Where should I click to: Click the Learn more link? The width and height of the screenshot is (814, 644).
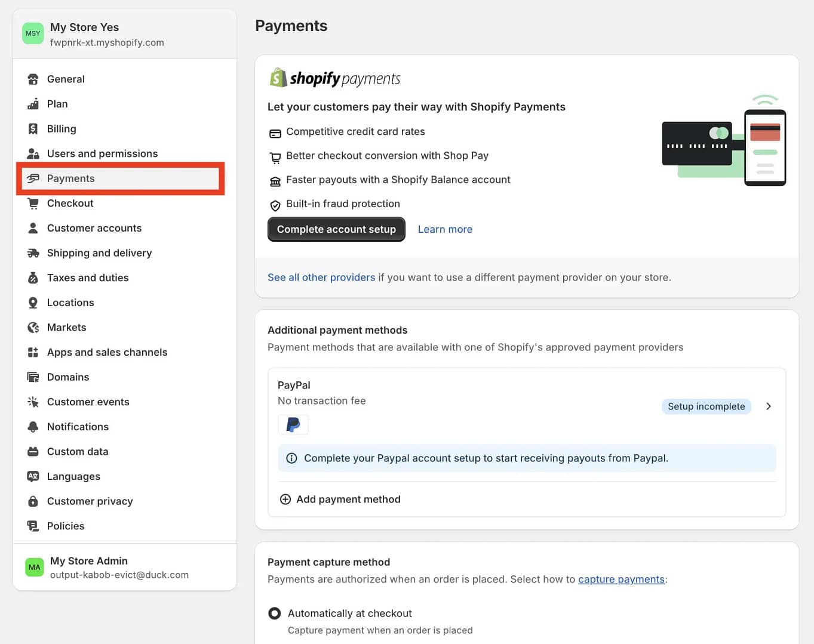[445, 229]
